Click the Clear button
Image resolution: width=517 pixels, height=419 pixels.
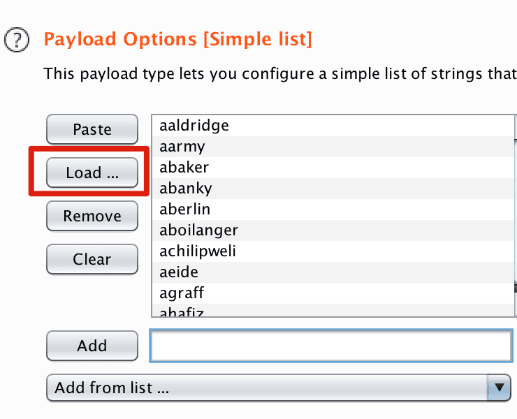[x=92, y=259]
